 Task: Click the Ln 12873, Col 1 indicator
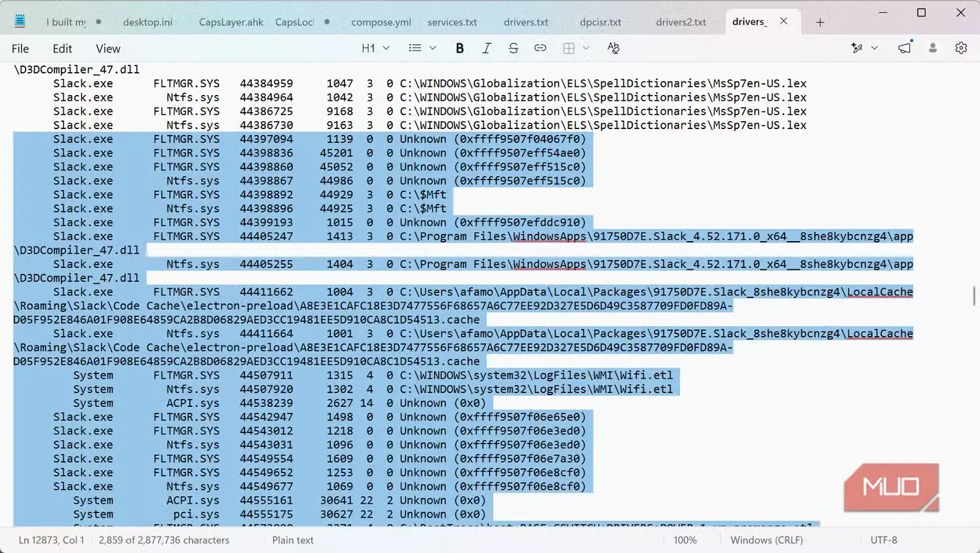52,540
